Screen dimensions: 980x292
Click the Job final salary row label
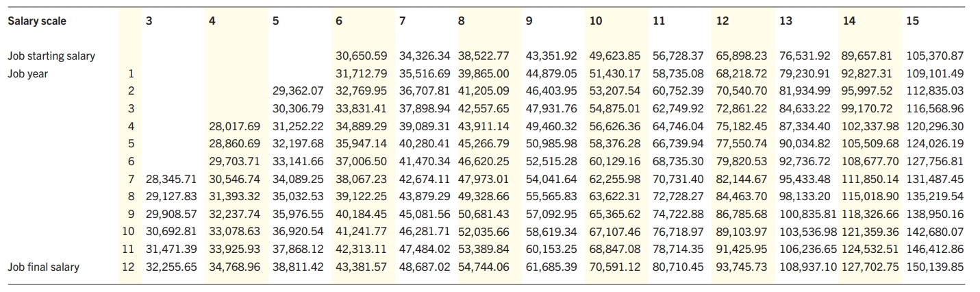44,267
